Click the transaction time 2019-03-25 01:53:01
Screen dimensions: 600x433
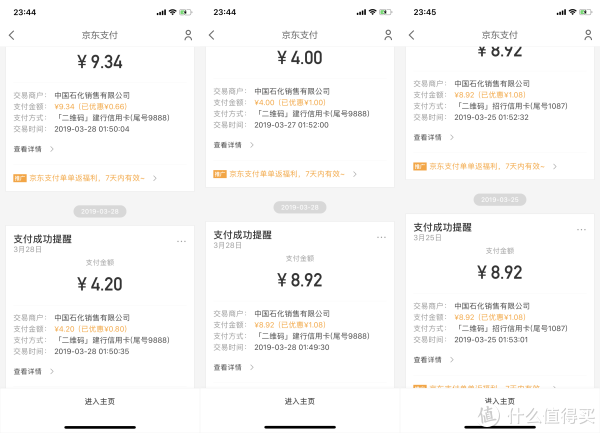pyautogui.click(x=491, y=340)
